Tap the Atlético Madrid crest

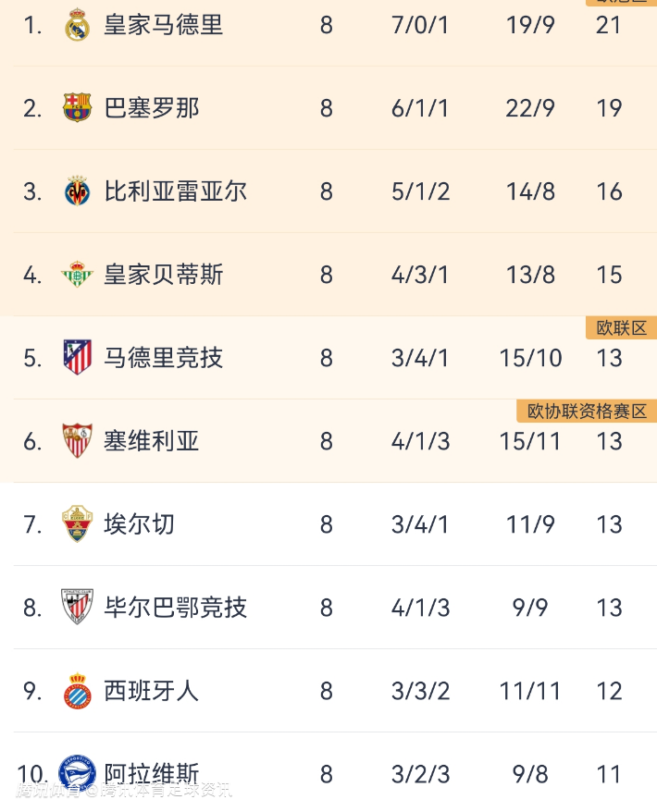pos(77,358)
